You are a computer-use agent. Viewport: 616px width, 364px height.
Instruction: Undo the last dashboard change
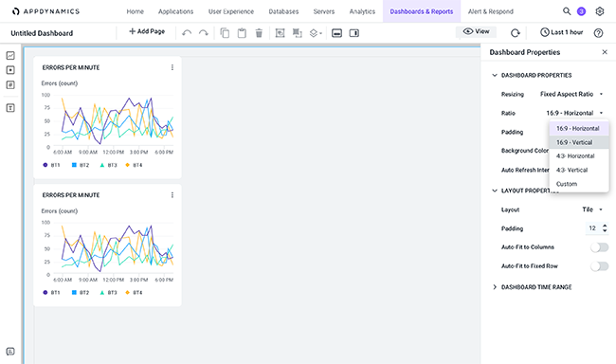187,33
